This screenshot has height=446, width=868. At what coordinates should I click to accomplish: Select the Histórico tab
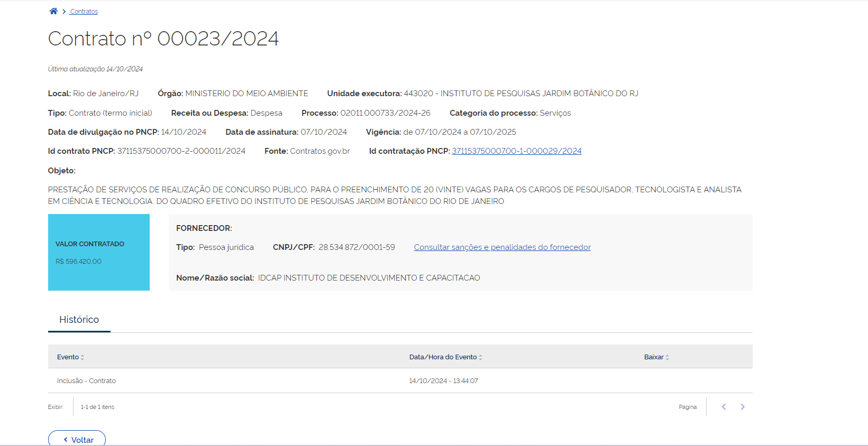pos(79,320)
